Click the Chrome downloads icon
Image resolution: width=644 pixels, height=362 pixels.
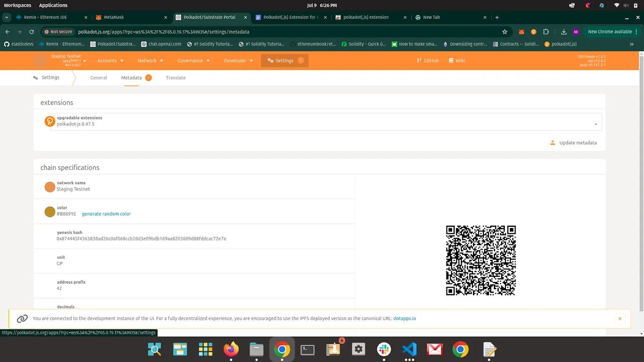point(563,31)
